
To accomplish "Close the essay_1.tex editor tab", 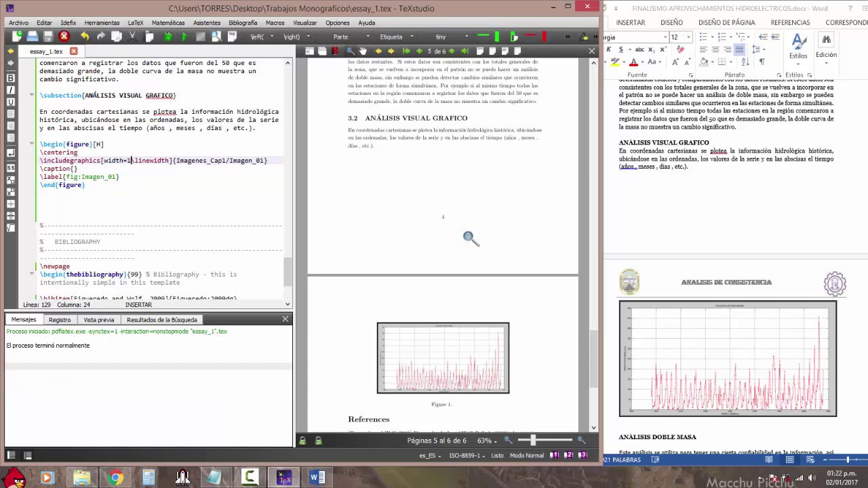I will [x=73, y=51].
